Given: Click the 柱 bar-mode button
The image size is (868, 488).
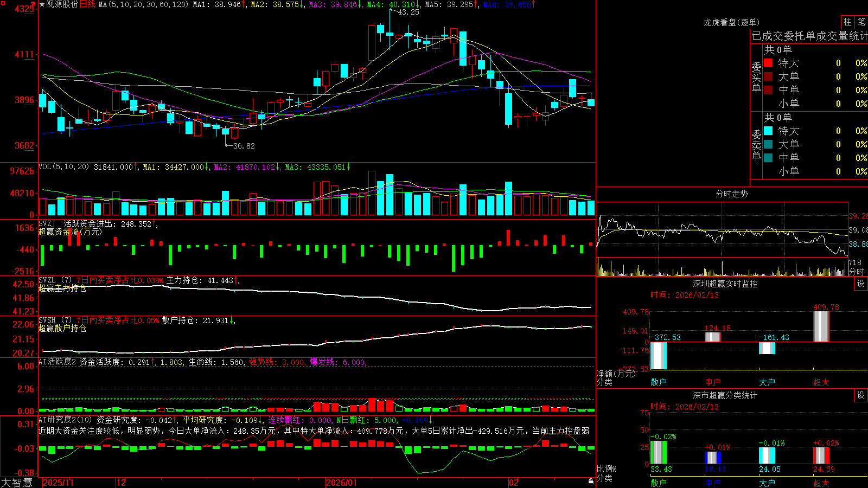Looking at the screenshot, I should click(x=847, y=22).
